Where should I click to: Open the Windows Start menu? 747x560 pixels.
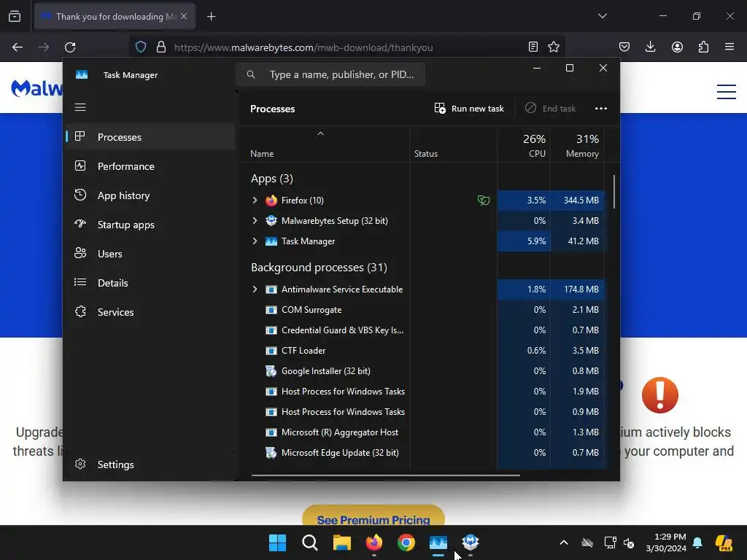[x=277, y=542]
